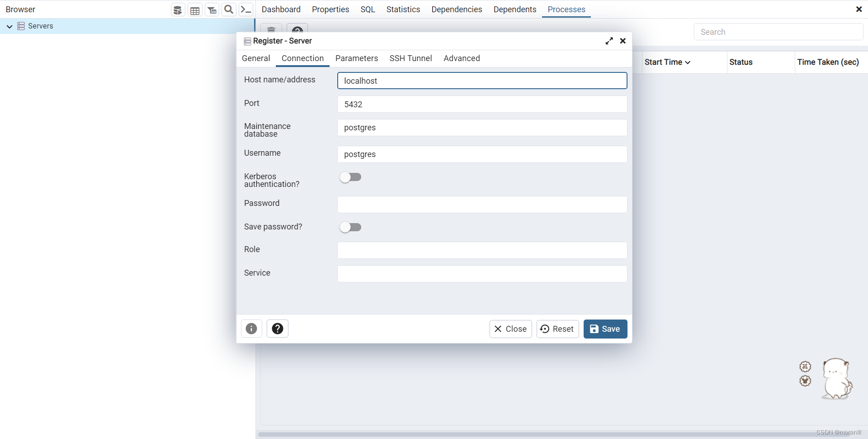Click the Filtered Rows icon
Viewport: 868px width, 439px height.
coord(212,10)
